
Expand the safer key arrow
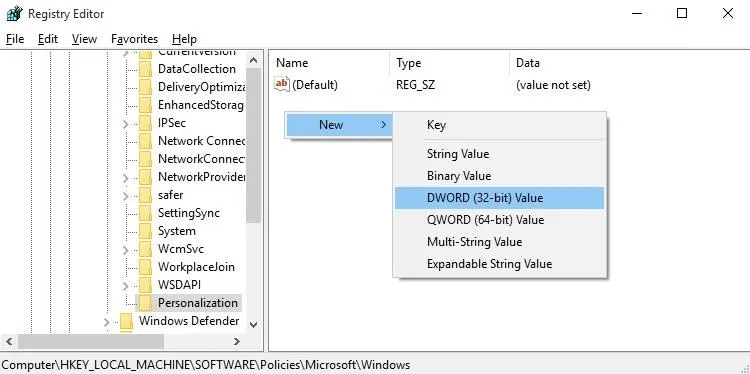125,196
